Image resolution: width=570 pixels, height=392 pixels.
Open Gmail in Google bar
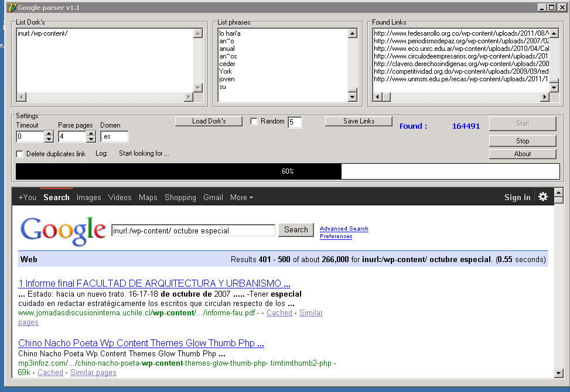click(213, 197)
